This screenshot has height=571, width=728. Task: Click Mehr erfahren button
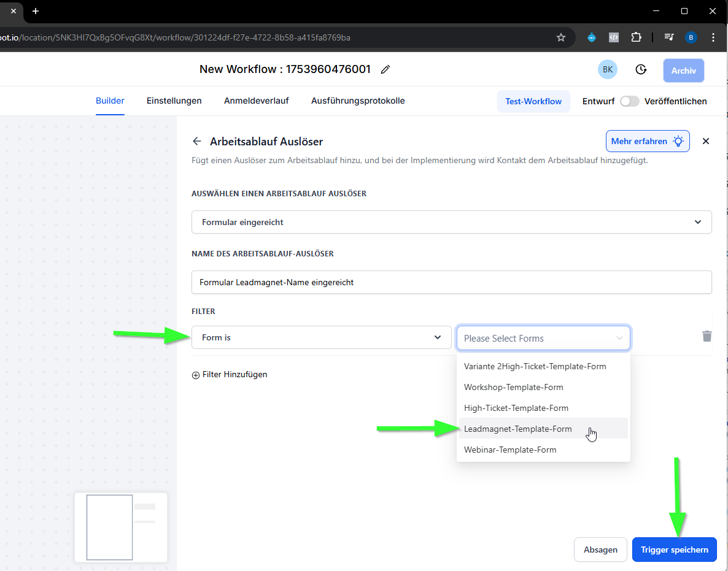(x=648, y=141)
